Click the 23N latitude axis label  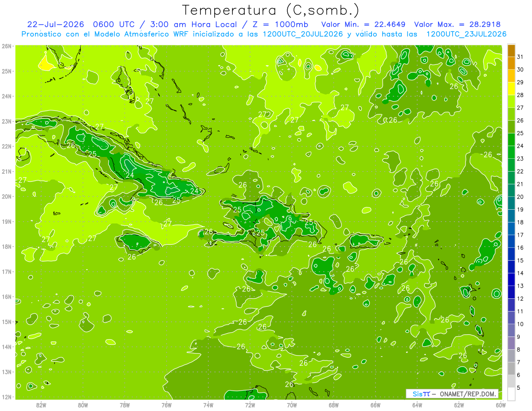click(x=7, y=121)
